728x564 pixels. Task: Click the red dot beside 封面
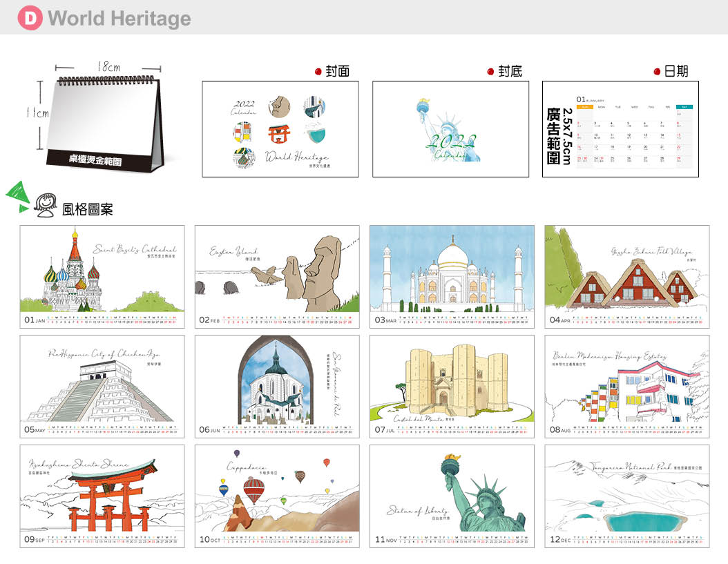pos(318,71)
